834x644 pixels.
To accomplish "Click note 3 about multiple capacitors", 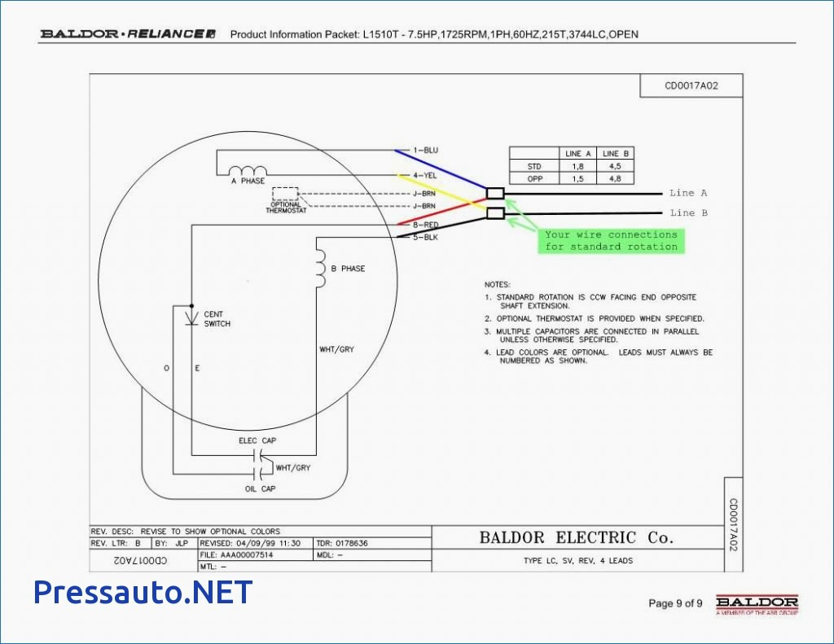I will (x=591, y=335).
